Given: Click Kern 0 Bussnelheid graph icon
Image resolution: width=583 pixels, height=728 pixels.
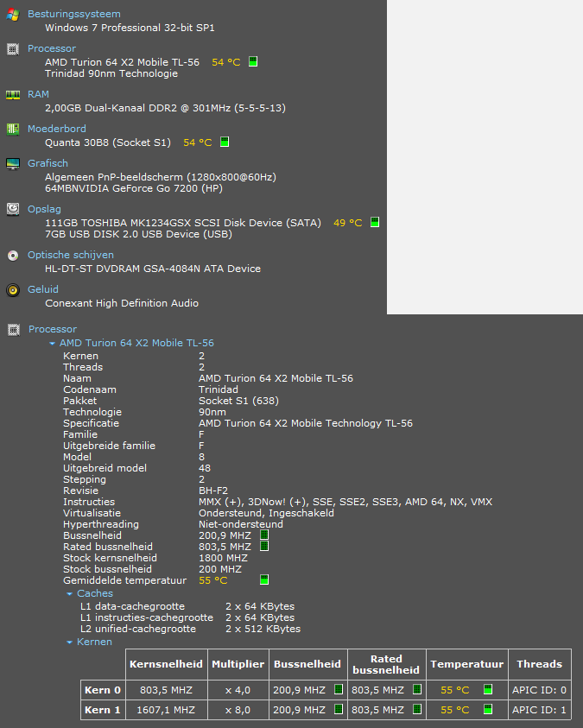Looking at the screenshot, I should click(x=339, y=689).
